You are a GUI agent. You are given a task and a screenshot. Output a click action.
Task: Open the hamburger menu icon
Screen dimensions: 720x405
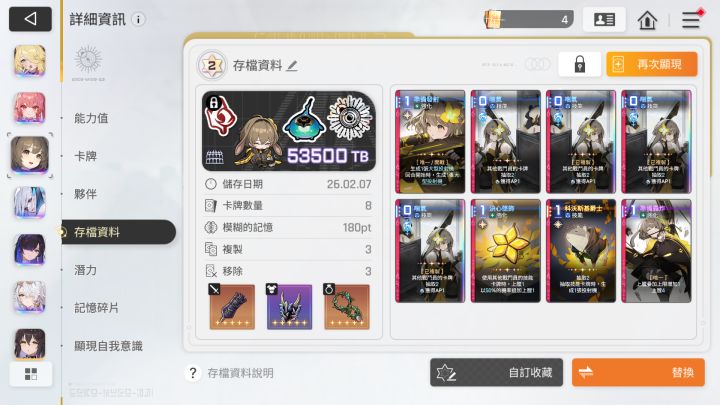(692, 20)
